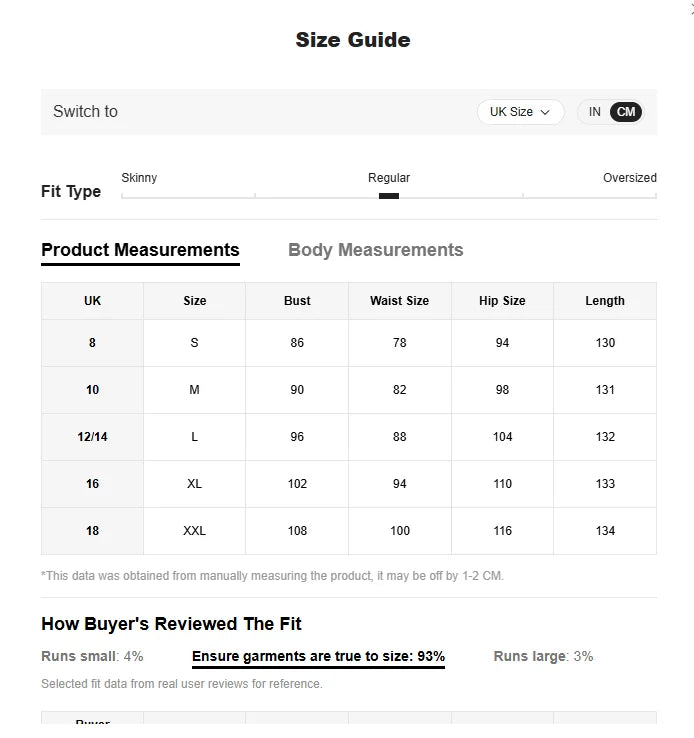Click the UK column header
Screen dimensions: 694x738
tap(92, 301)
